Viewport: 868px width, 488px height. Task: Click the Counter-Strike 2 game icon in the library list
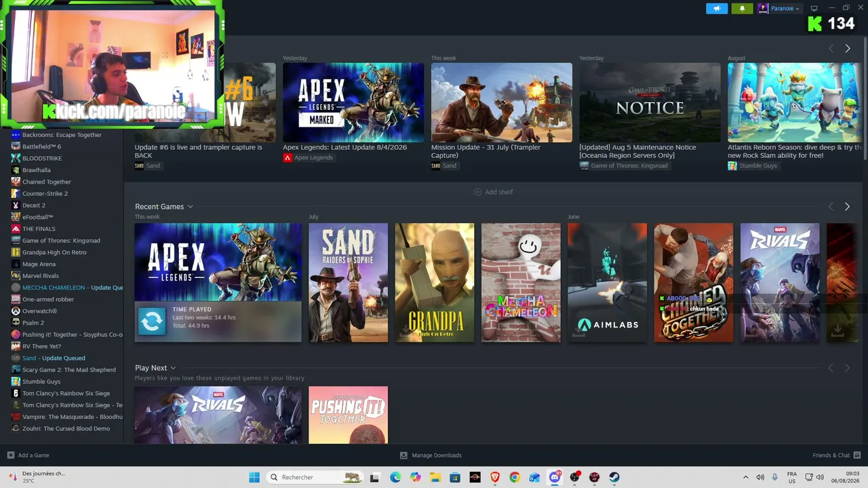pyautogui.click(x=16, y=193)
